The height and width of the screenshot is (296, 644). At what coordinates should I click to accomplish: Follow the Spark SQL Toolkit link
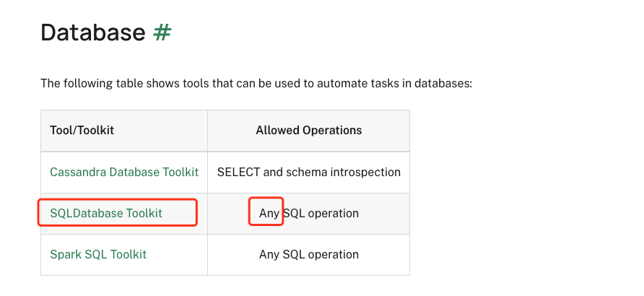pos(98,254)
